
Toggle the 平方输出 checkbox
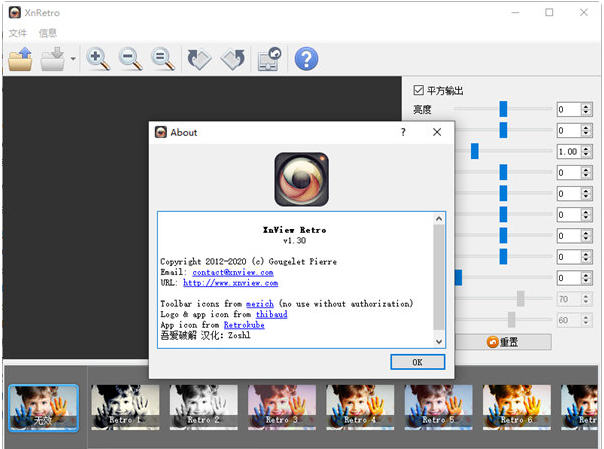419,91
